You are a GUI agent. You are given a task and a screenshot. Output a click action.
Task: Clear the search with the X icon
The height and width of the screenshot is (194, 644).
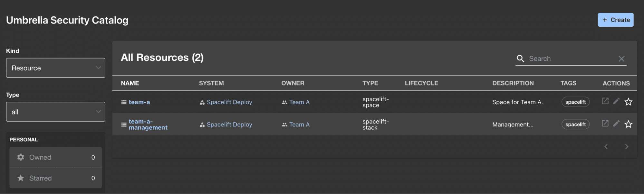click(x=621, y=59)
